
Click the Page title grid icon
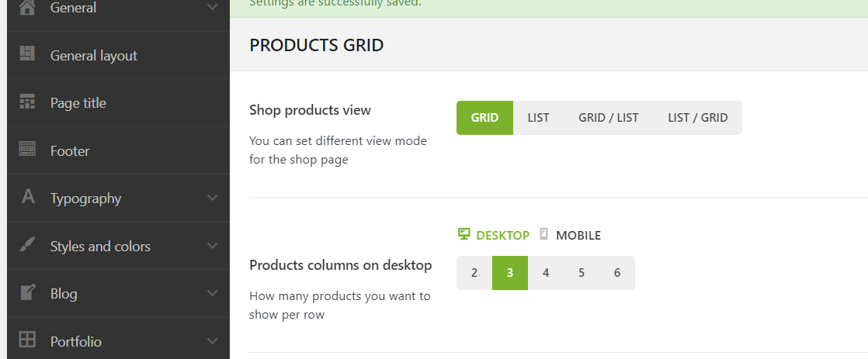pyautogui.click(x=28, y=102)
